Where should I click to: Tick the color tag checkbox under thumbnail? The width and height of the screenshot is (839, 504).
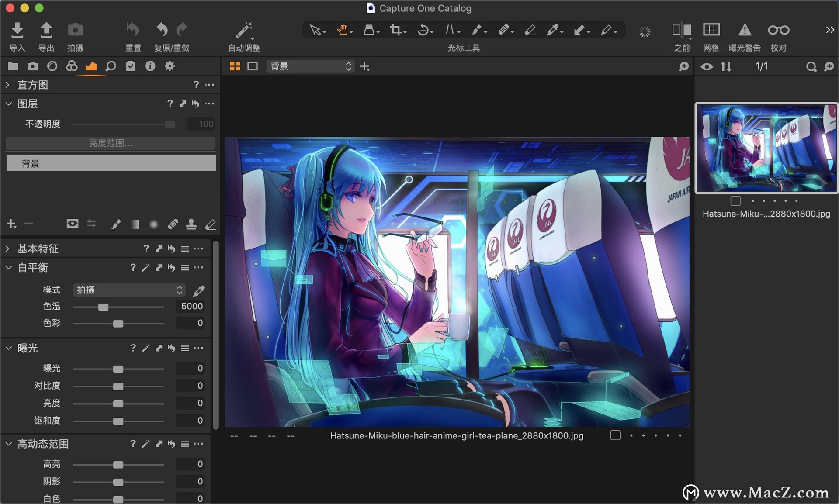click(735, 201)
